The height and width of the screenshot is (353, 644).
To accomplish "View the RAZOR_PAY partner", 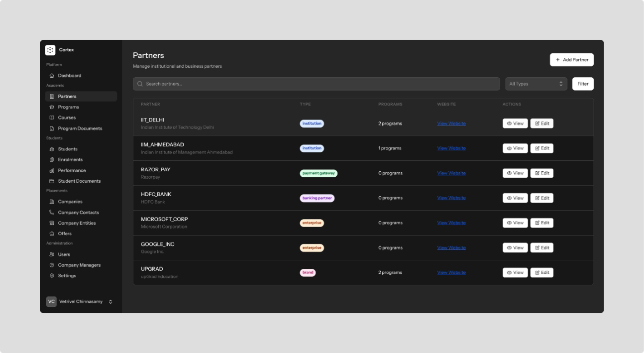I will click(x=515, y=173).
